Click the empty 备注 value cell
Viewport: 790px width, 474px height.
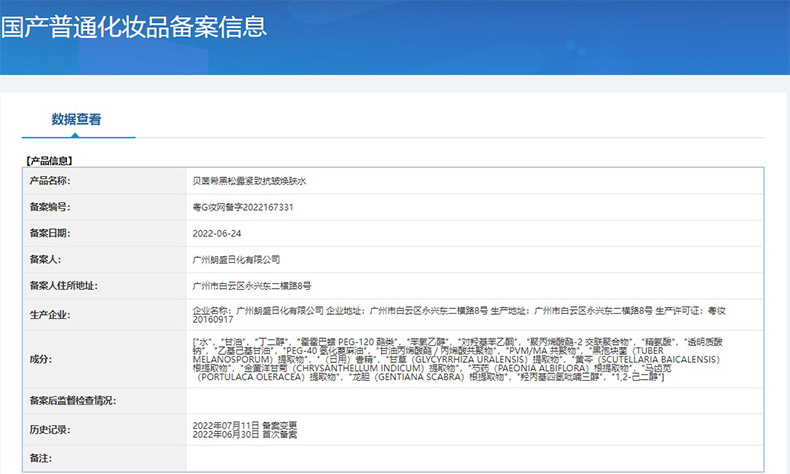[x=474, y=457]
